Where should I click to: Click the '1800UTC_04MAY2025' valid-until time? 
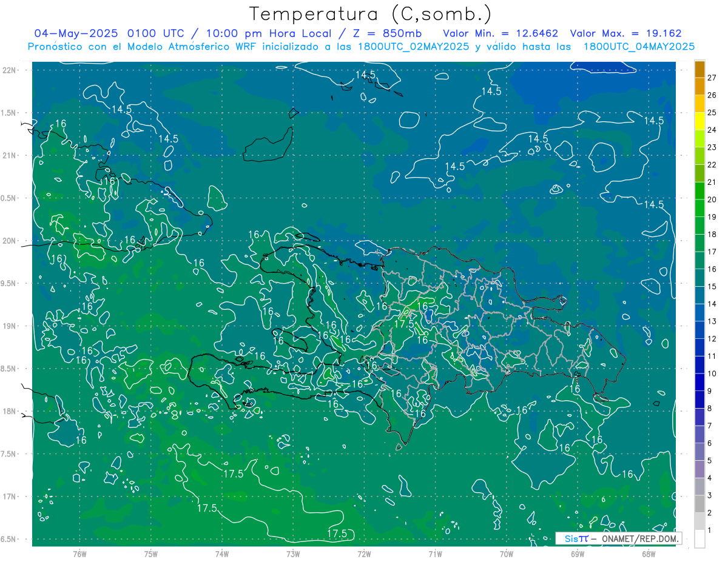639,47
